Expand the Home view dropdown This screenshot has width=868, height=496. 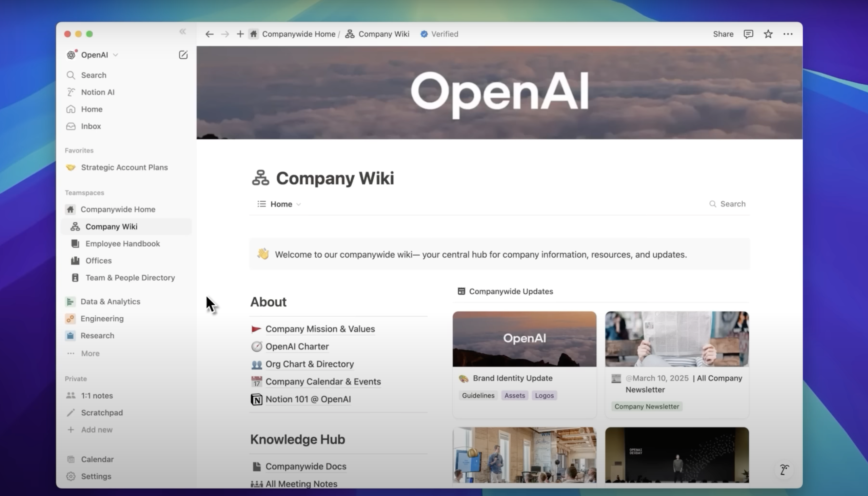coord(299,204)
